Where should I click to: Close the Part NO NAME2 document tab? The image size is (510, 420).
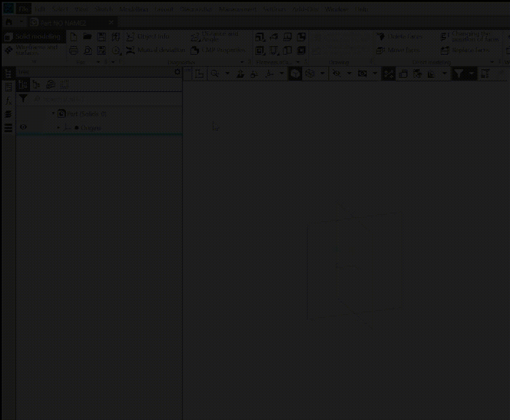coord(111,23)
